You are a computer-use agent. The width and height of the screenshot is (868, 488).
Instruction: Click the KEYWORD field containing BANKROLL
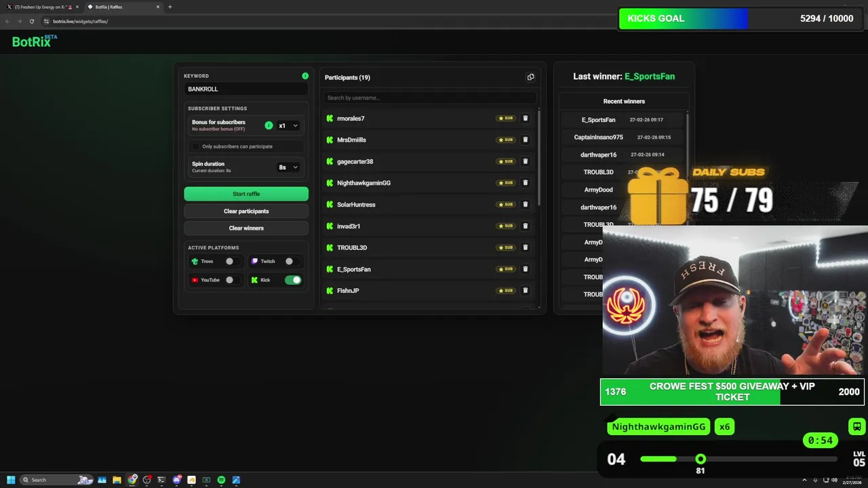246,89
